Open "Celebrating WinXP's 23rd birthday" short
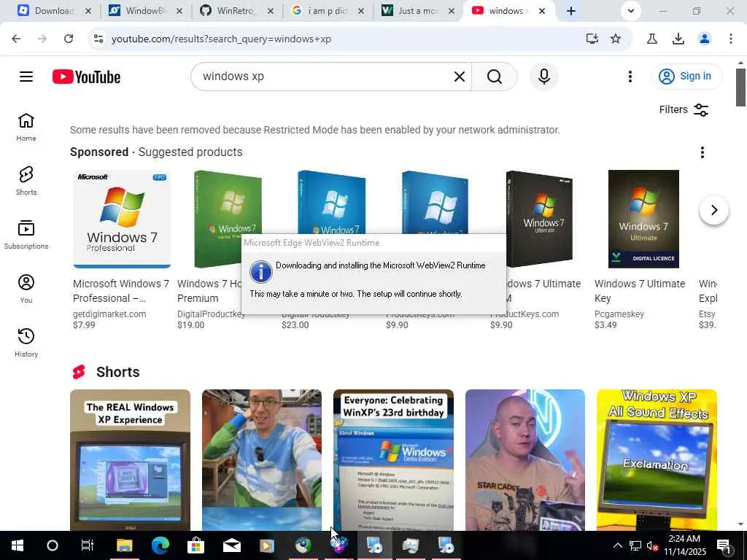 pos(393,460)
